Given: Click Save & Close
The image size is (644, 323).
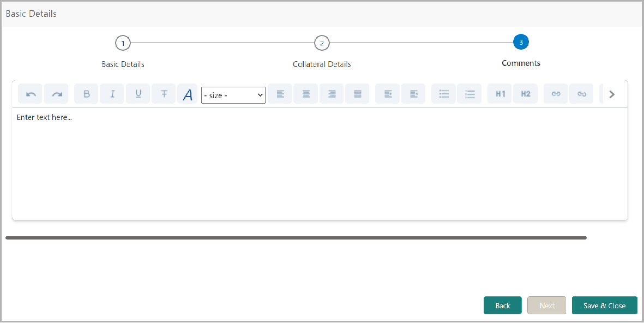Looking at the screenshot, I should click(604, 305).
